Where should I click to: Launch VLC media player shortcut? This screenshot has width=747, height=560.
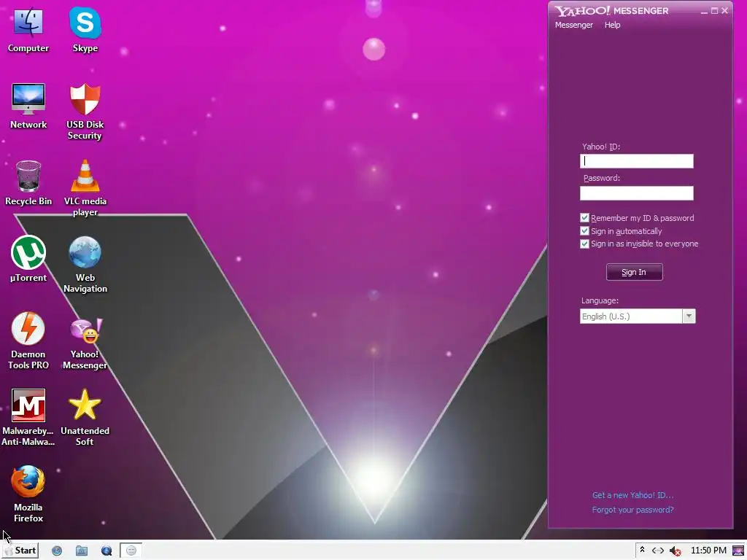tap(85, 188)
